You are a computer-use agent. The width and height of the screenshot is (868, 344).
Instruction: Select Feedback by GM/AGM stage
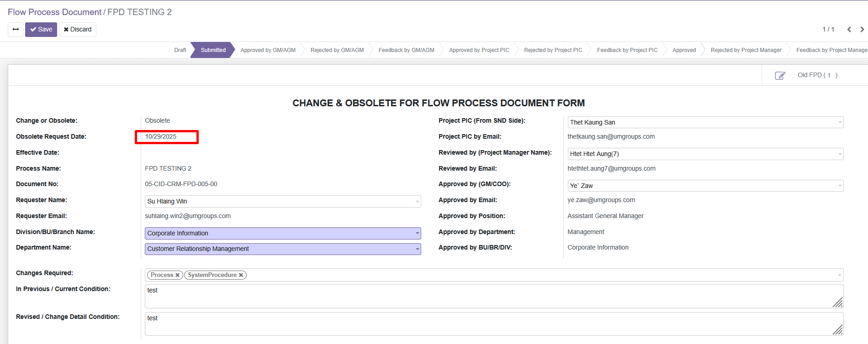point(407,50)
